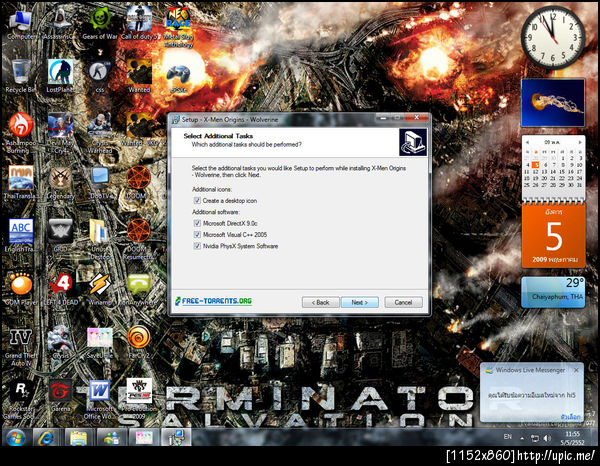Open the EnglishTranslator ABC icon
Viewport: 600px width, 466px height.
[21, 236]
